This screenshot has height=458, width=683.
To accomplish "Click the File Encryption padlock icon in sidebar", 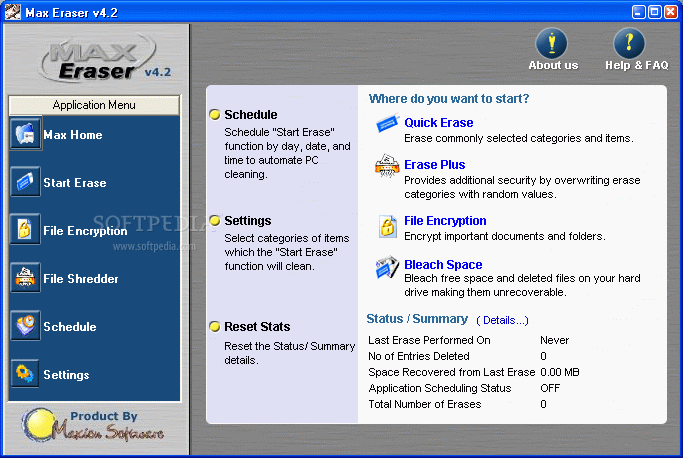I will 25,229.
